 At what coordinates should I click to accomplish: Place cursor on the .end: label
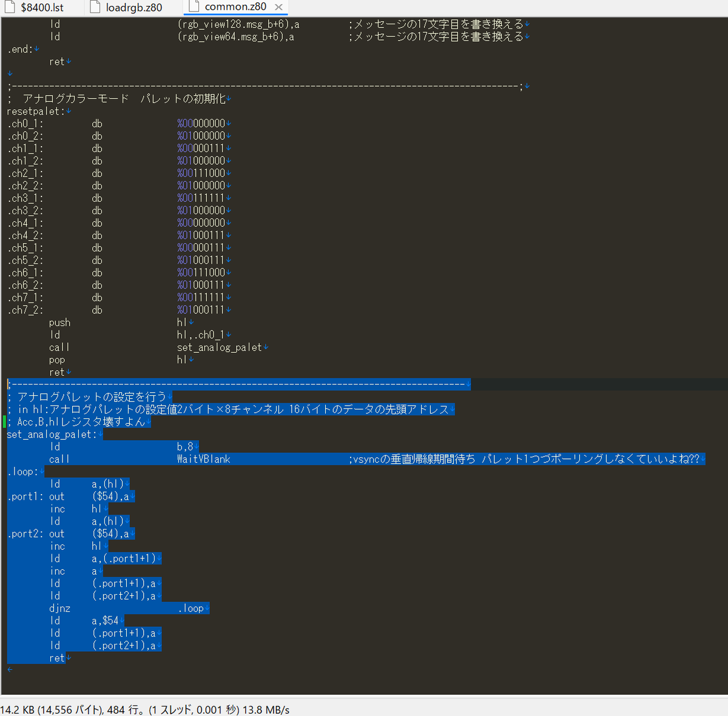coord(20,49)
